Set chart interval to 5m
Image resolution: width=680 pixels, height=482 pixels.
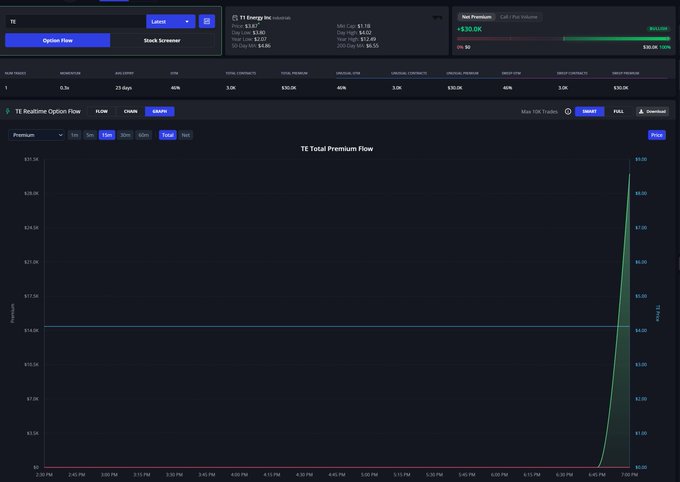point(90,135)
